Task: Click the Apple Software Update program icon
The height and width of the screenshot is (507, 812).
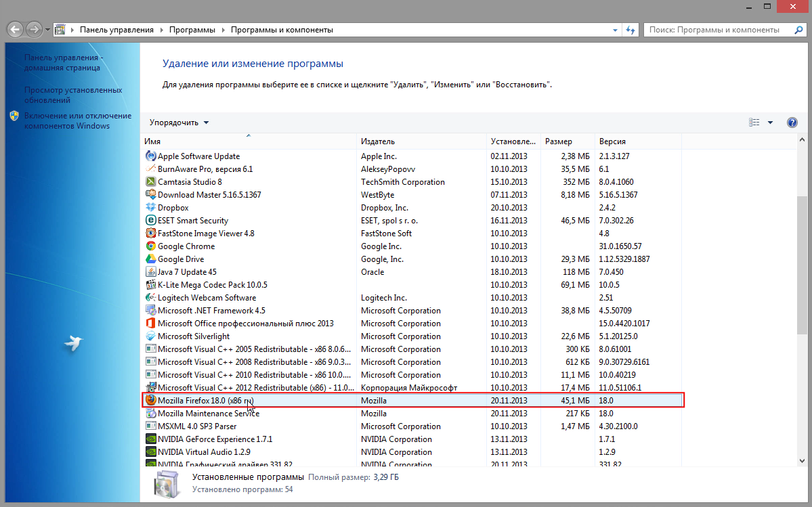Action: 151,156
